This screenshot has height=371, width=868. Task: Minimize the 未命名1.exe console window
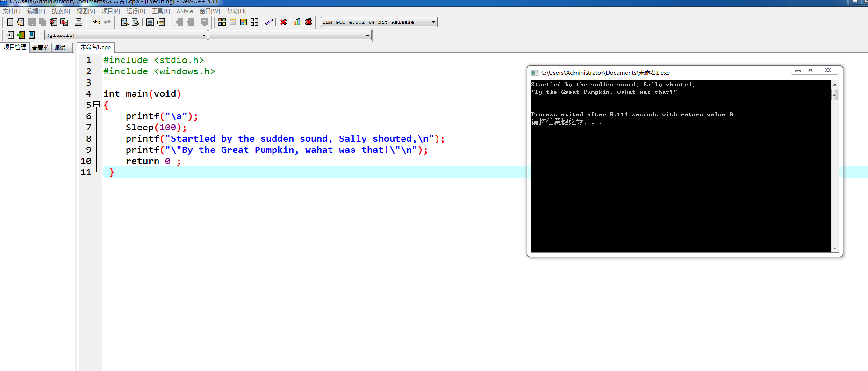(x=798, y=71)
